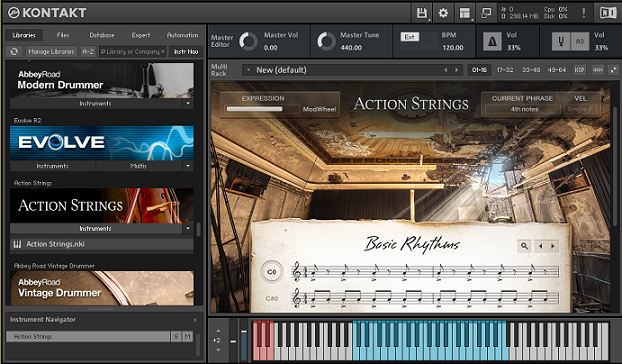Go to next phrase set arrow
622x364 pixels.
(553, 246)
